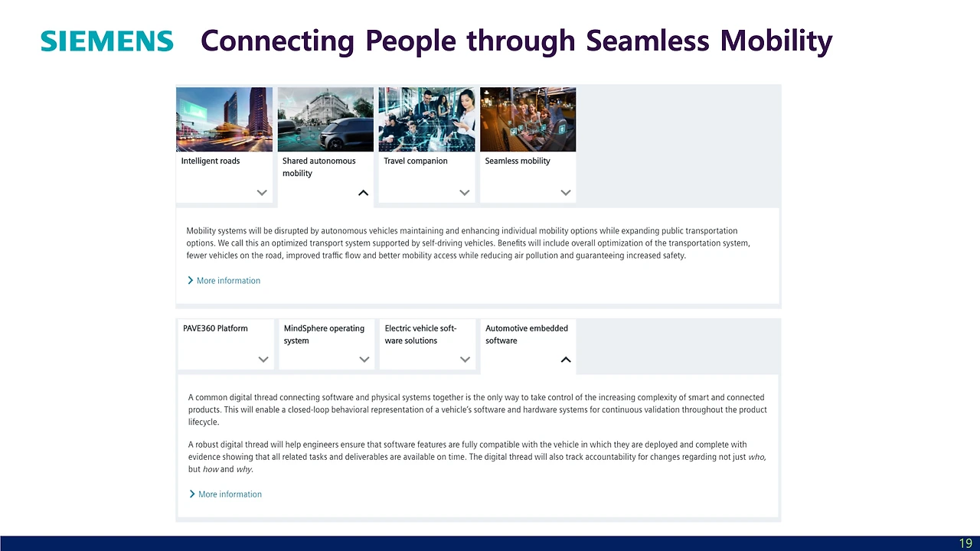Collapse the Shared autonomous mobility chevron
The image size is (980, 551).
tap(363, 193)
